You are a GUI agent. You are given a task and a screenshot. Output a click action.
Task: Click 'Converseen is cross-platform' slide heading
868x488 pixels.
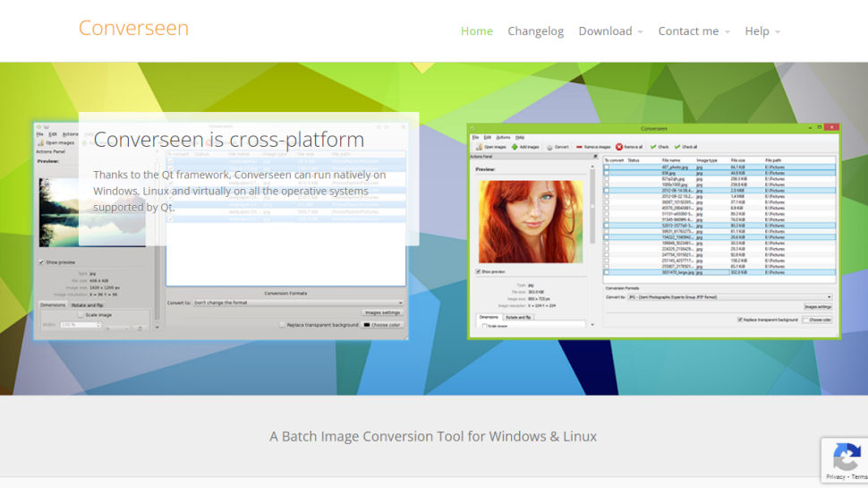[228, 140]
